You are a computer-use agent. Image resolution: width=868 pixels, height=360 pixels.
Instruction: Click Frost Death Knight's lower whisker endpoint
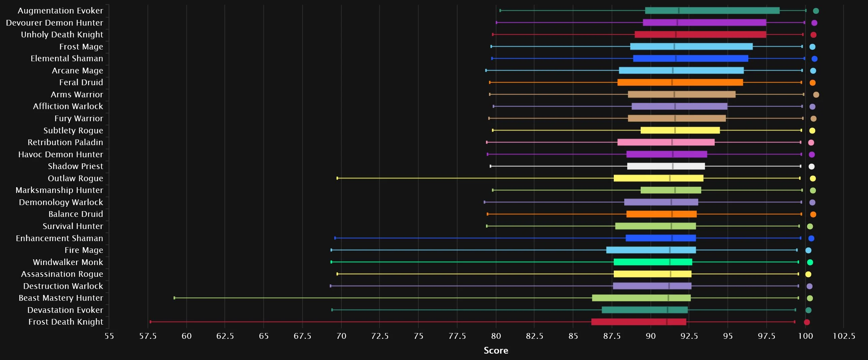150,322
